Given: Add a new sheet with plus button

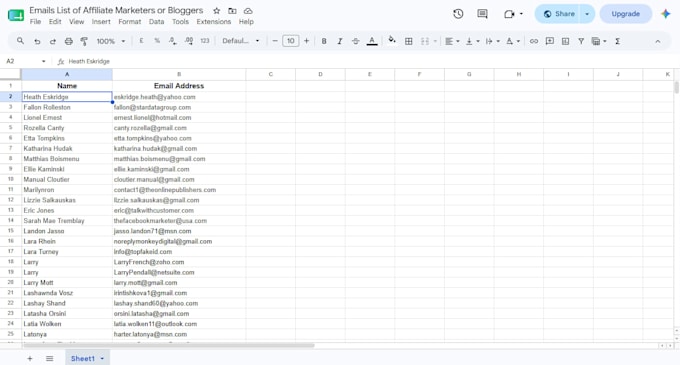Looking at the screenshot, I should click(29, 358).
